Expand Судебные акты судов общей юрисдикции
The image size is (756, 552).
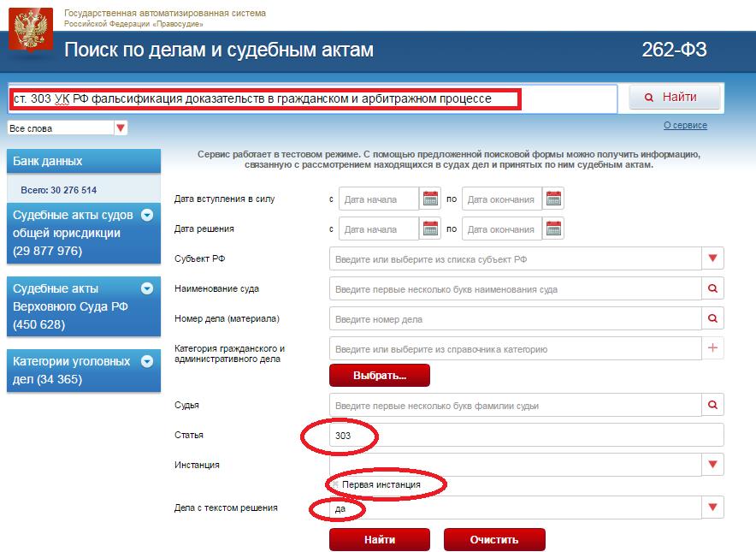pos(147,215)
